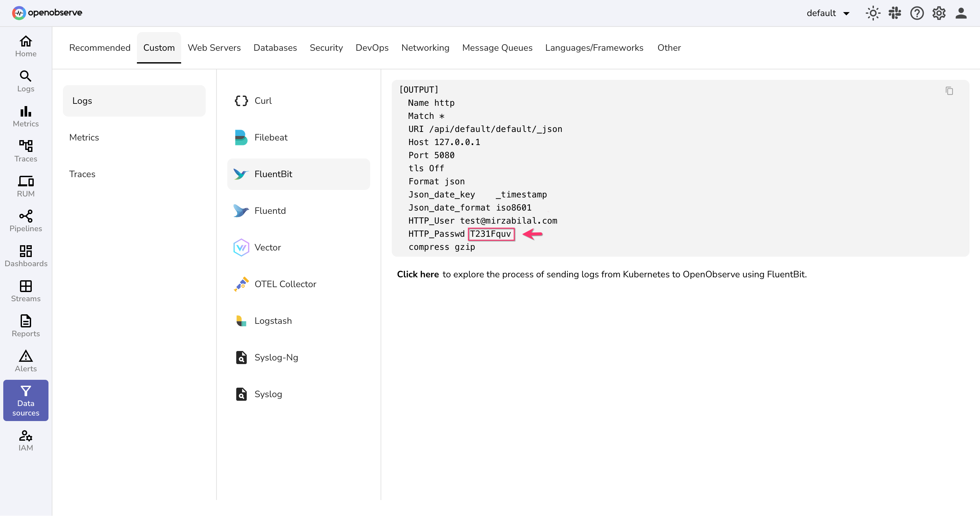Click the [OUTPUT] header line
This screenshot has height=516, width=980.
(419, 90)
